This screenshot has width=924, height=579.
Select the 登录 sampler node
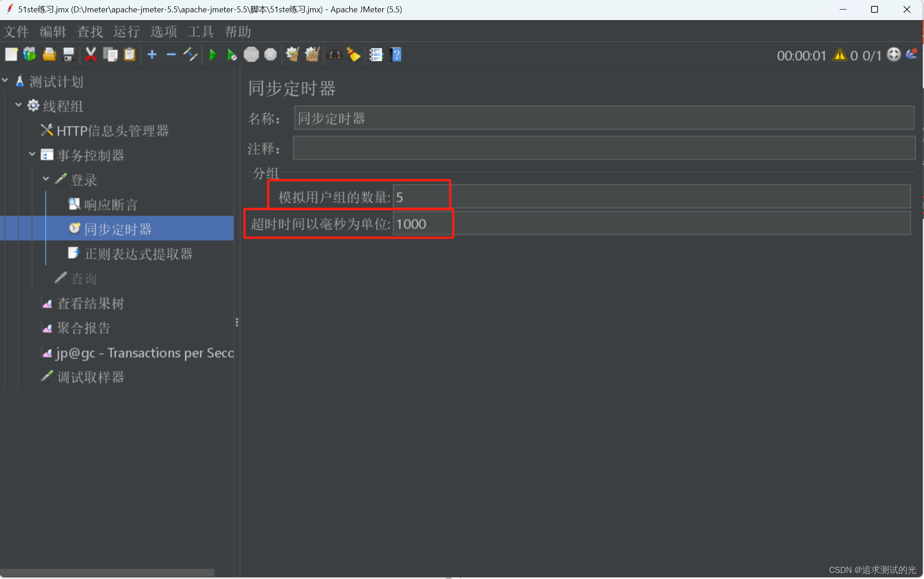pyautogui.click(x=84, y=180)
